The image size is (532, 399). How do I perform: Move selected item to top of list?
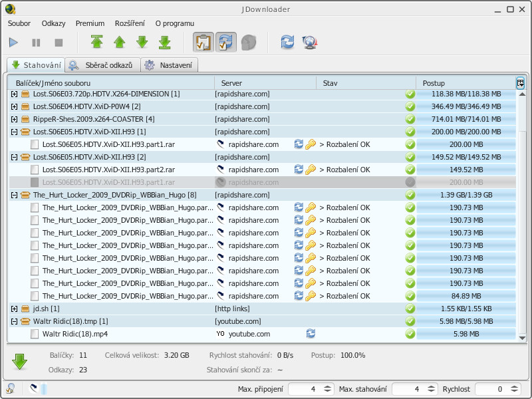point(97,42)
